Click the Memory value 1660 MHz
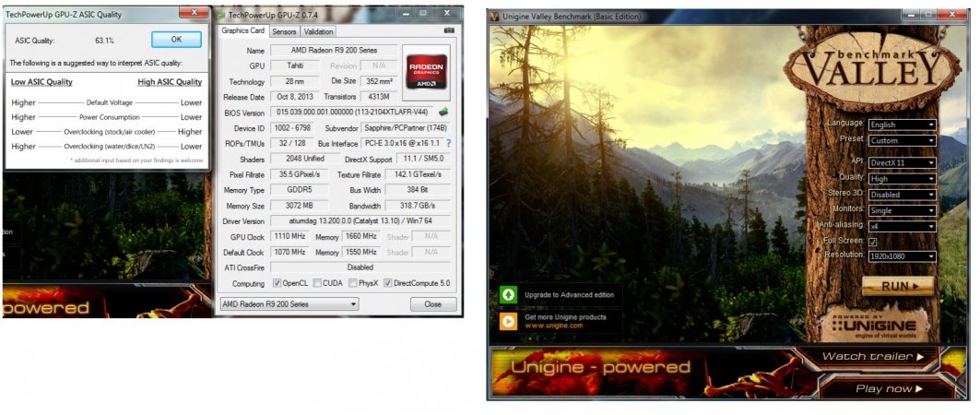The height and width of the screenshot is (415, 980). (360, 236)
